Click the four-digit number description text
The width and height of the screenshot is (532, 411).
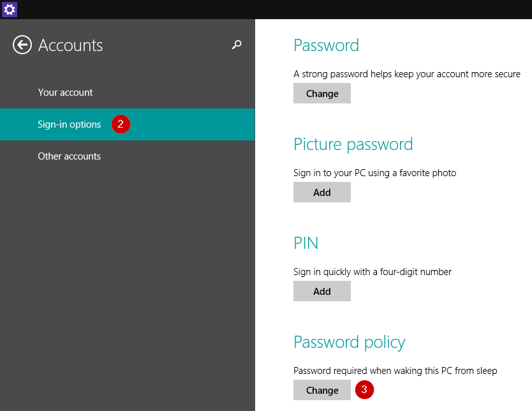372,272
